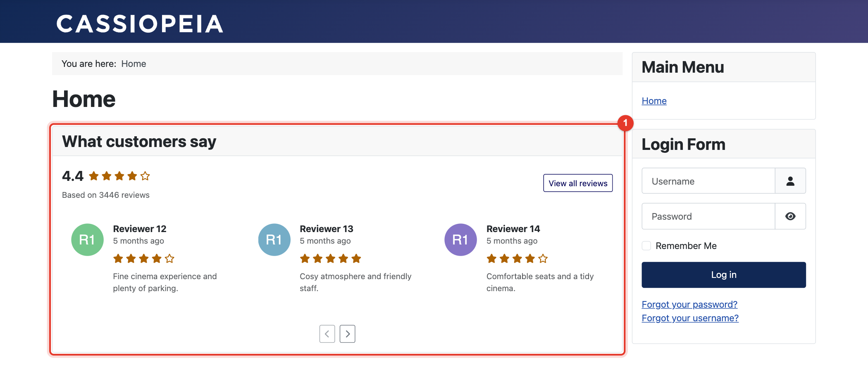Click the user icon beside Username field

790,181
